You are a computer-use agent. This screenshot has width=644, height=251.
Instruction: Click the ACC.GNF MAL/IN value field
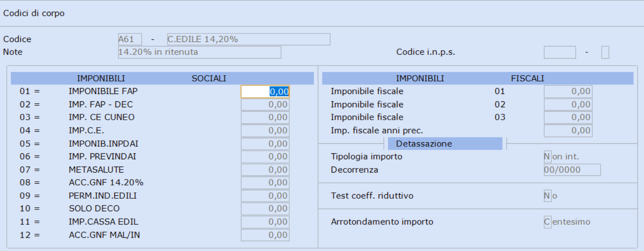[x=265, y=235]
